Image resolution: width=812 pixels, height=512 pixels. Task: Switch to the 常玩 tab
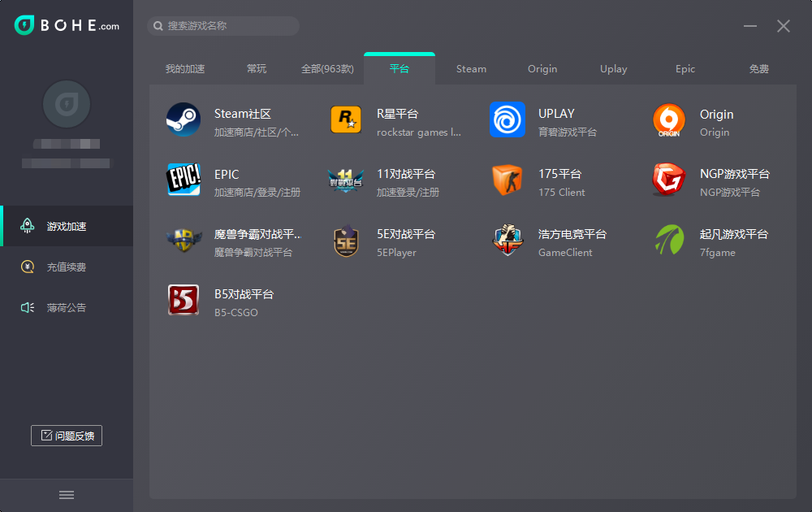tap(257, 69)
